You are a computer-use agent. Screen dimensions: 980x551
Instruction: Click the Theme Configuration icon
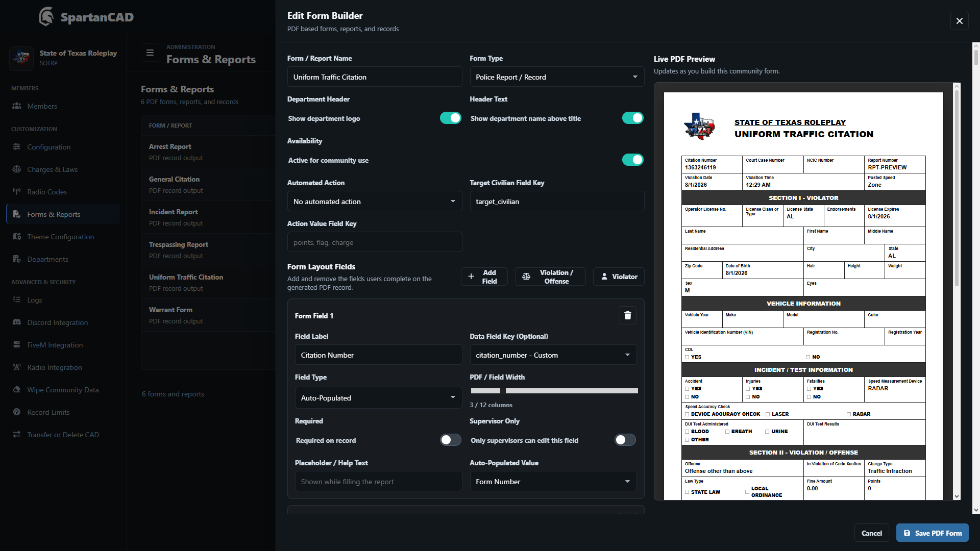17,237
